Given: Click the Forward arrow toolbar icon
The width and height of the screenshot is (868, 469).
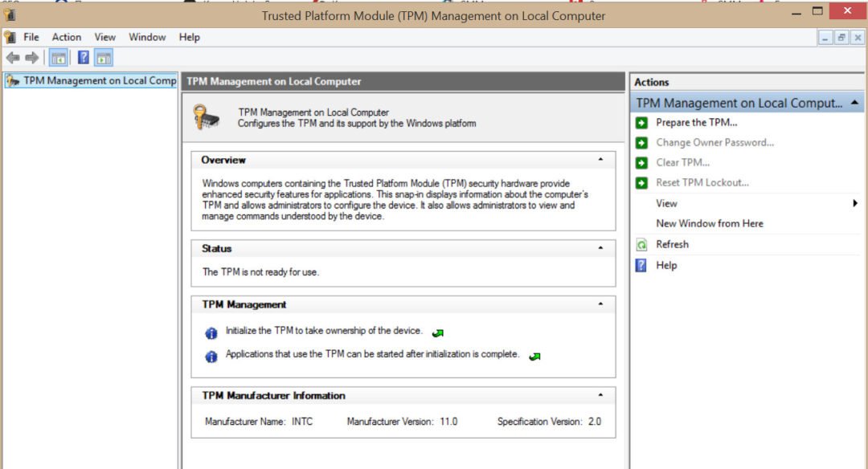Looking at the screenshot, I should pyautogui.click(x=31, y=57).
